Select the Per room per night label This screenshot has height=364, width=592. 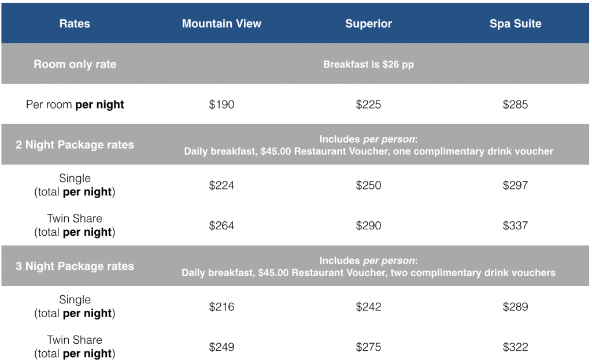click(x=75, y=105)
